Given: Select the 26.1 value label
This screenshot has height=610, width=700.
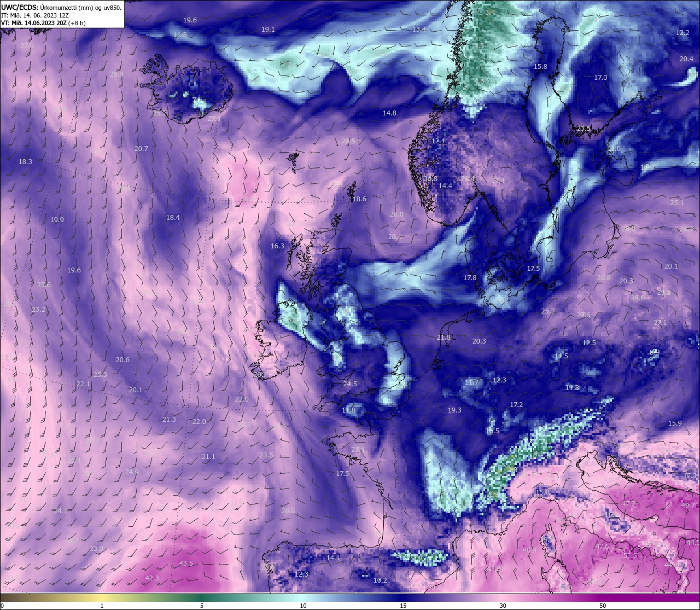Looking at the screenshot, I should coord(395,237).
